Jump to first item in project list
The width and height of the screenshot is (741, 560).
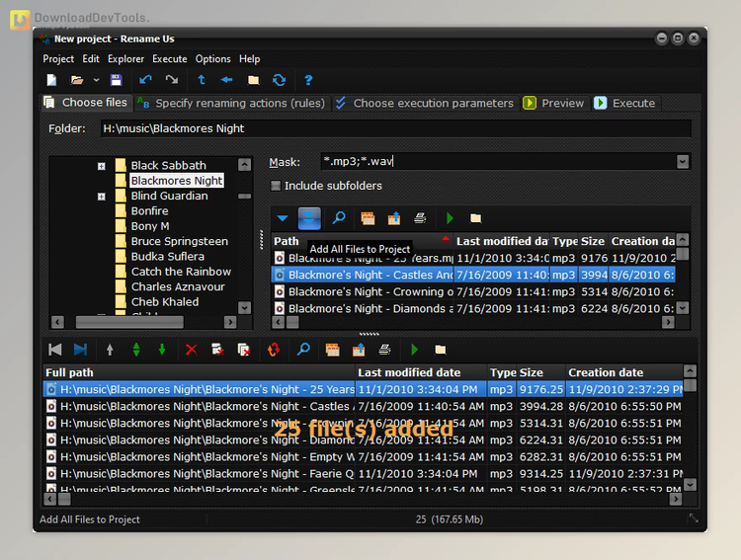54,350
